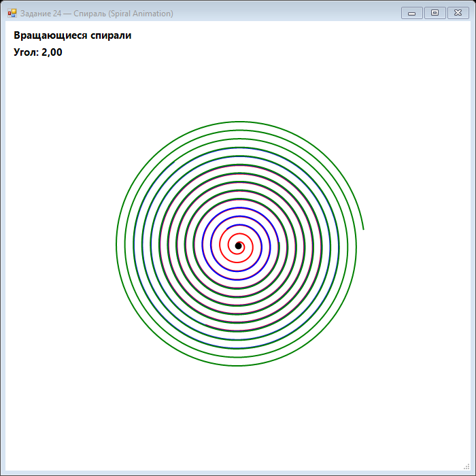Image resolution: width=476 pixels, height=476 pixels.
Task: Close the Spiral Animation window
Action: [x=458, y=13]
